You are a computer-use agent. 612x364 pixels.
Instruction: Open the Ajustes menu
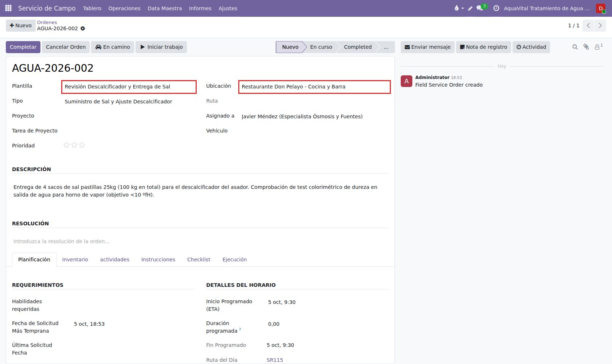point(228,8)
